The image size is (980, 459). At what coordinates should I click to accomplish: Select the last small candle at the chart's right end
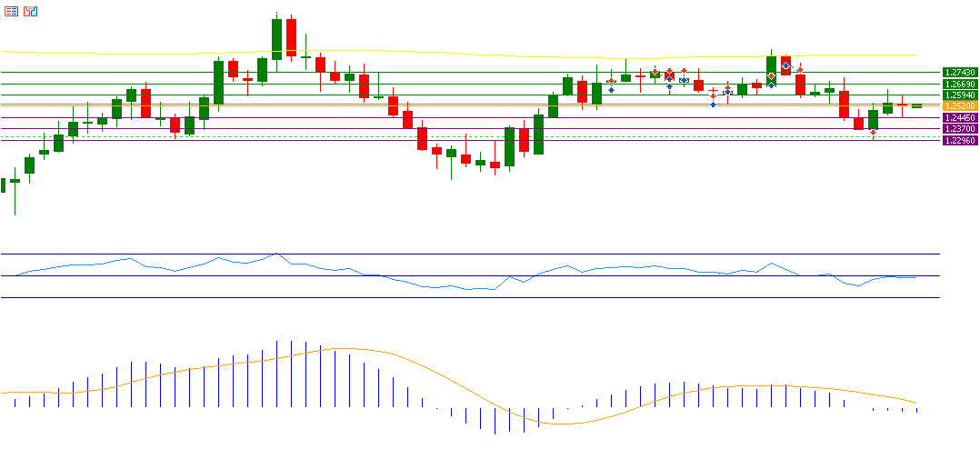click(x=916, y=105)
